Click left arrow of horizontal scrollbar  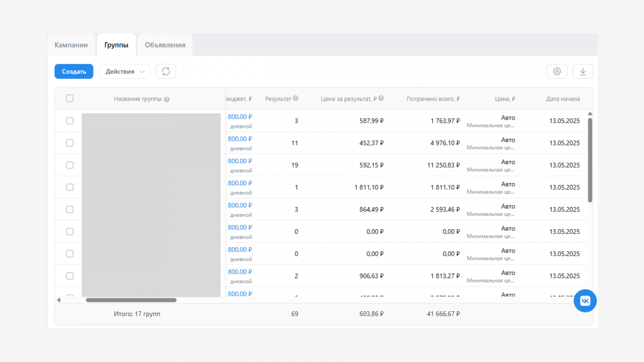tap(59, 300)
